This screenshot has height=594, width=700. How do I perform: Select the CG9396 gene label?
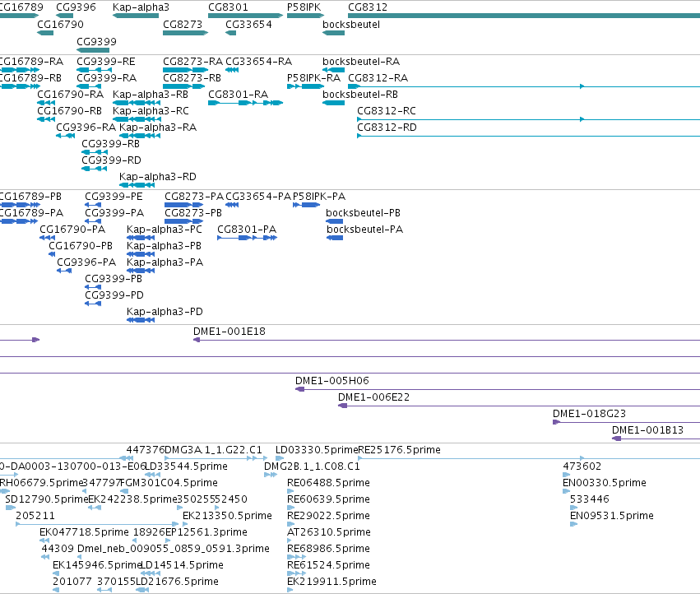[76, 7]
